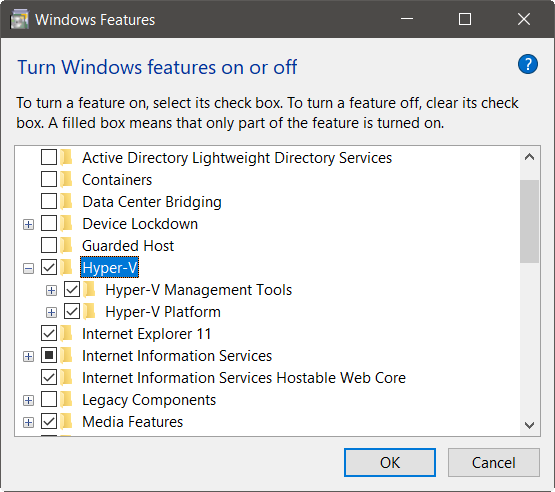Maximize the Windows Features window
This screenshot has width=555, height=492.
coord(465,19)
